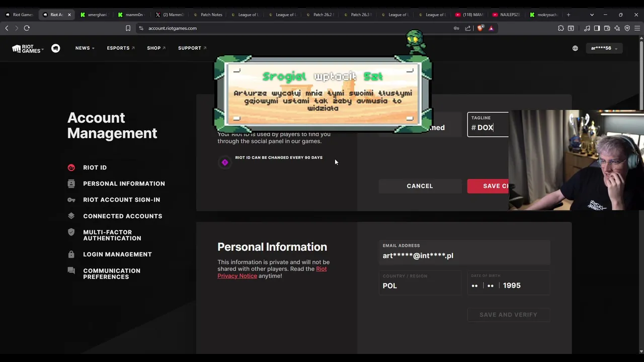Click the Riot Games logo
The width and height of the screenshot is (644, 362).
tap(27, 48)
